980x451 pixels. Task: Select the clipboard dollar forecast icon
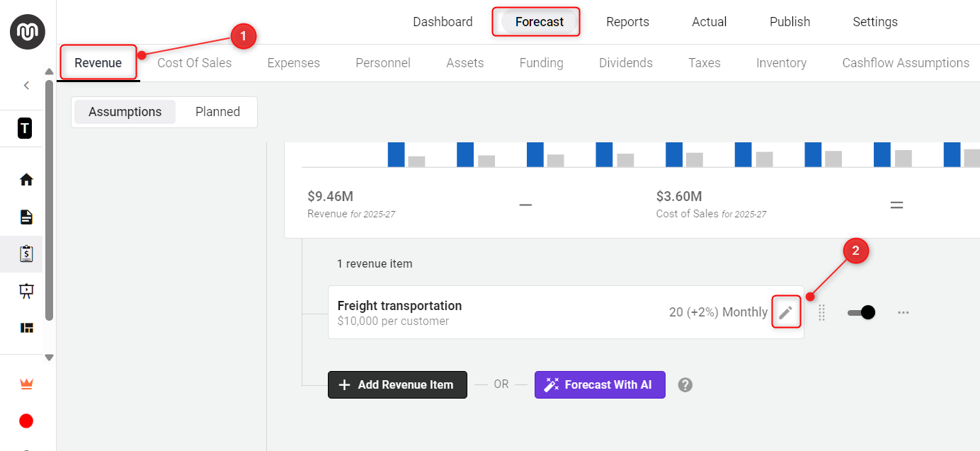[26, 253]
